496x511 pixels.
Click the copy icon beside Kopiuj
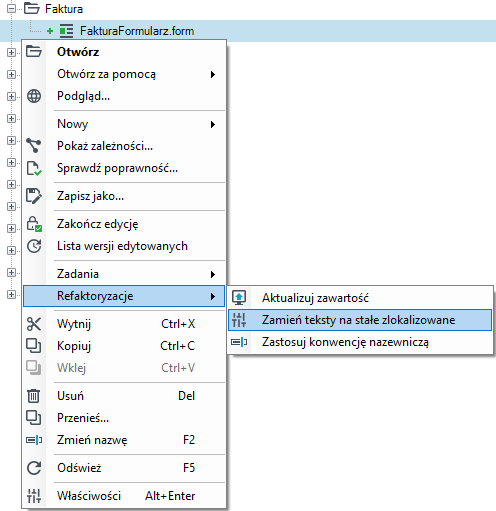(34, 346)
